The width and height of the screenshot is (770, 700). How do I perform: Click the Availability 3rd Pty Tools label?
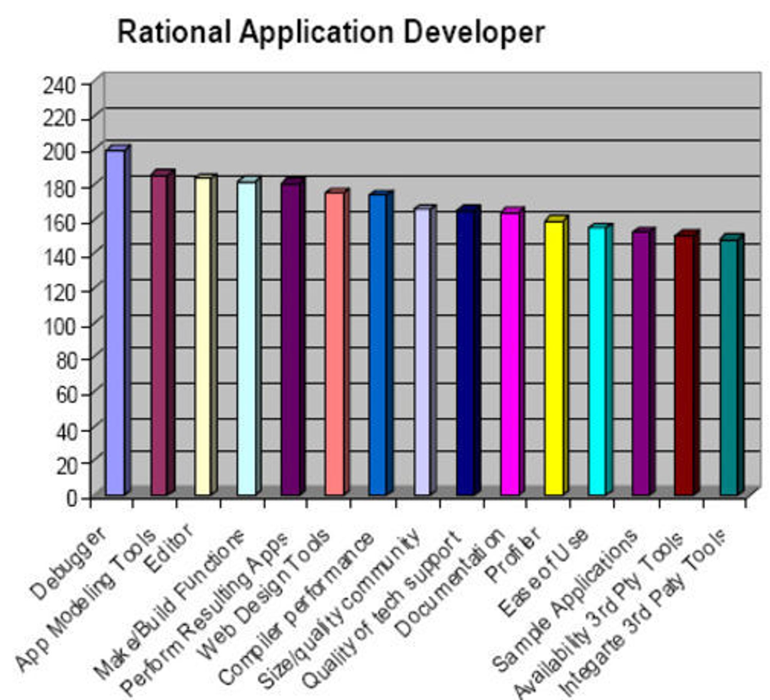coord(598,616)
